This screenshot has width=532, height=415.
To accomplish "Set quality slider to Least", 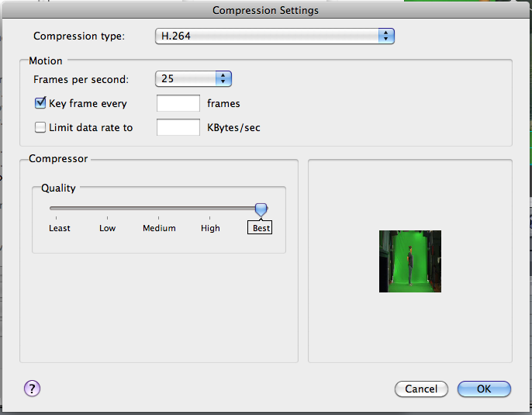I will pyautogui.click(x=60, y=228).
